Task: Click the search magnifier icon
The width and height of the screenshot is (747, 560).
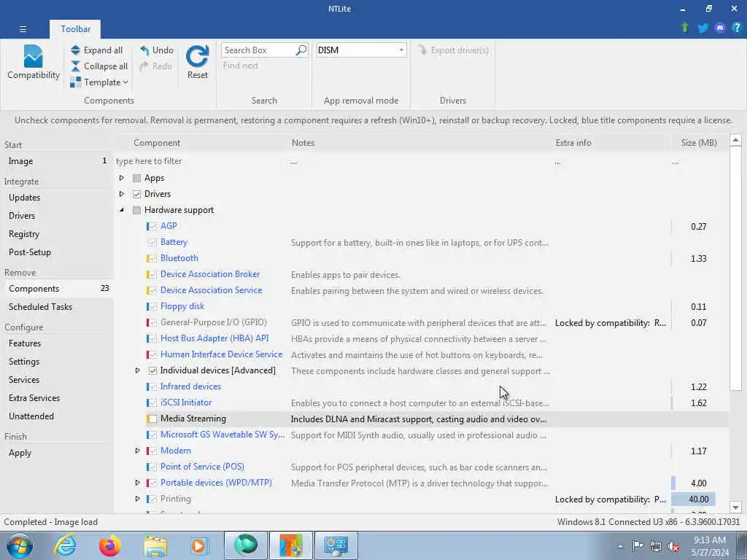Action: pyautogui.click(x=301, y=50)
